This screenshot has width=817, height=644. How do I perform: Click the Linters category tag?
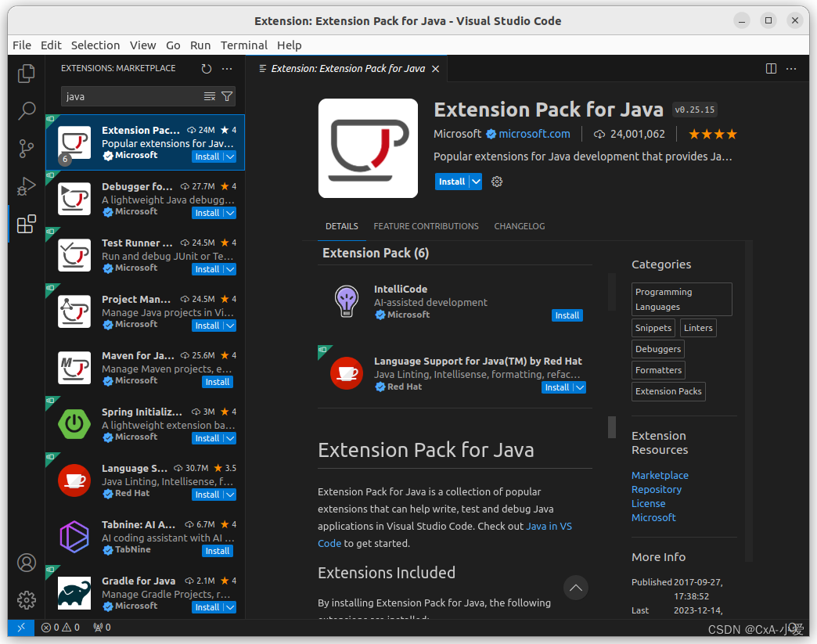pos(698,328)
